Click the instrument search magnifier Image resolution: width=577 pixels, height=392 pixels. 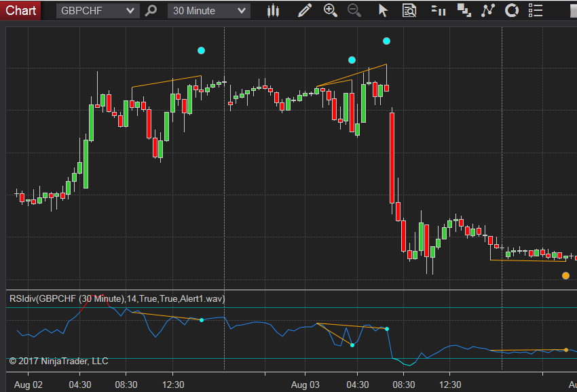tap(151, 10)
